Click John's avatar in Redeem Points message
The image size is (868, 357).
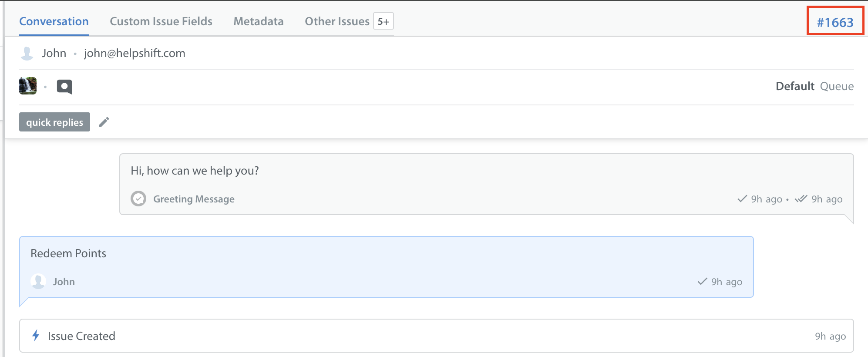(38, 281)
